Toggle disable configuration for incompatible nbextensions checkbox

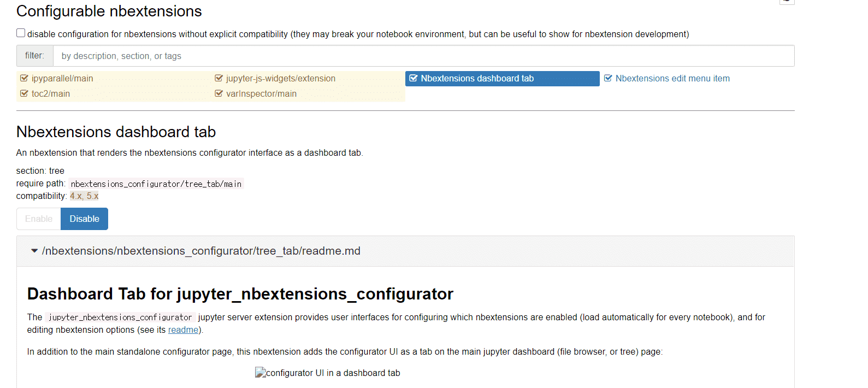coord(21,33)
